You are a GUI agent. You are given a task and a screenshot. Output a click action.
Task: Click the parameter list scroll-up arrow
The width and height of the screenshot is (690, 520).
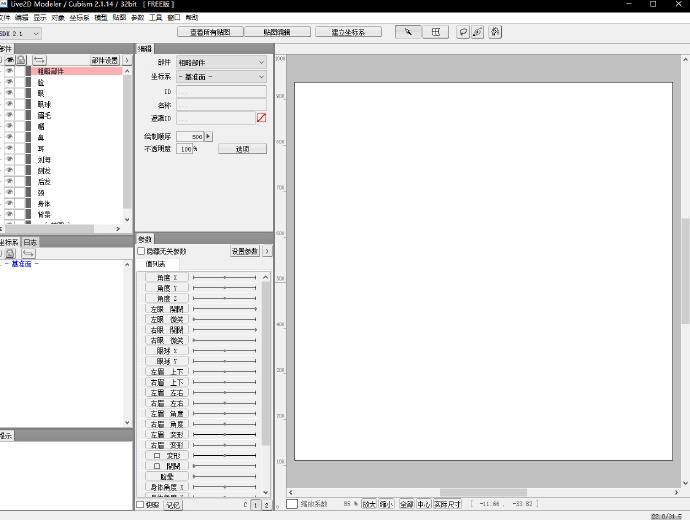[x=265, y=277]
